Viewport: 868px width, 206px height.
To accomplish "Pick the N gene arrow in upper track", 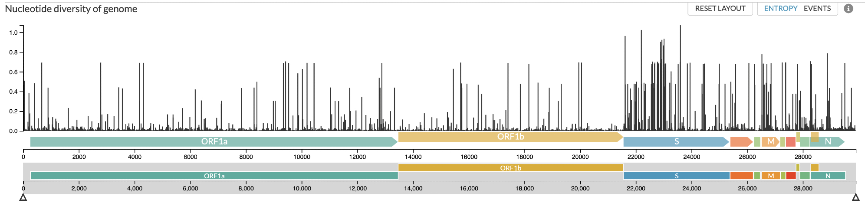I will coord(827,142).
